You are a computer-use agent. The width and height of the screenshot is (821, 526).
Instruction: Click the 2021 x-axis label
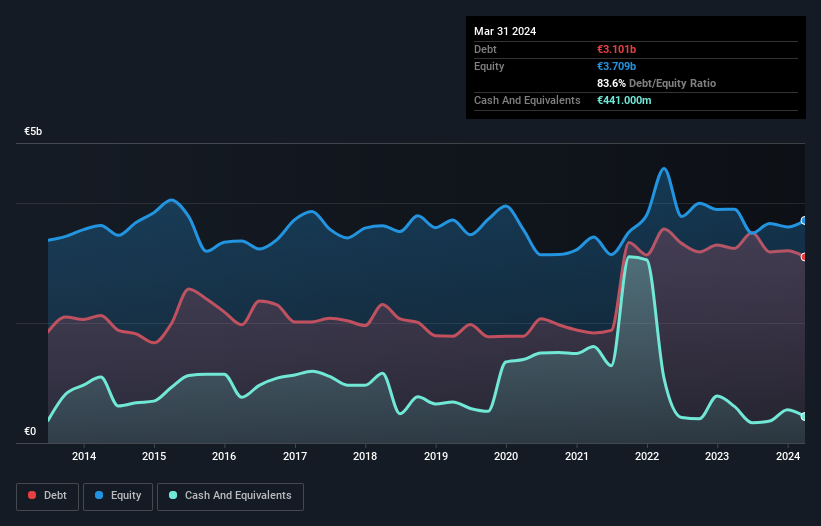576,456
